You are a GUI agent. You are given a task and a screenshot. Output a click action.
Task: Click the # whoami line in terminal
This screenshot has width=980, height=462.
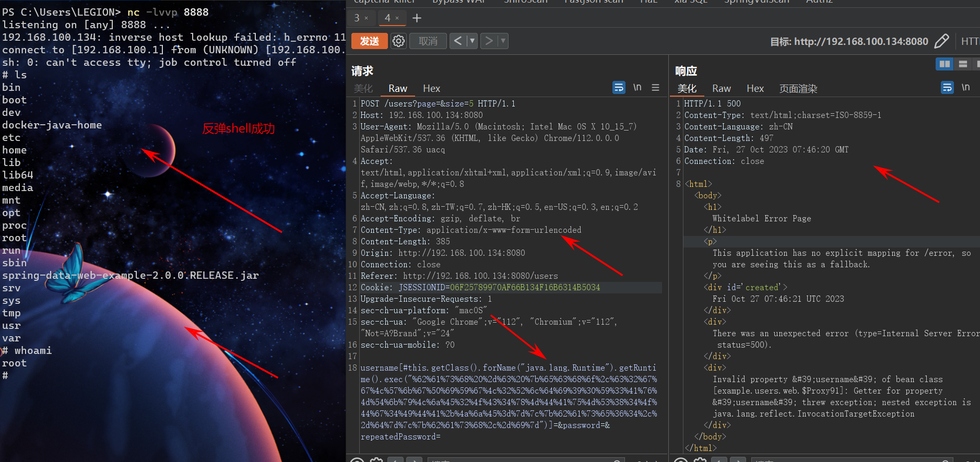[x=27, y=350]
